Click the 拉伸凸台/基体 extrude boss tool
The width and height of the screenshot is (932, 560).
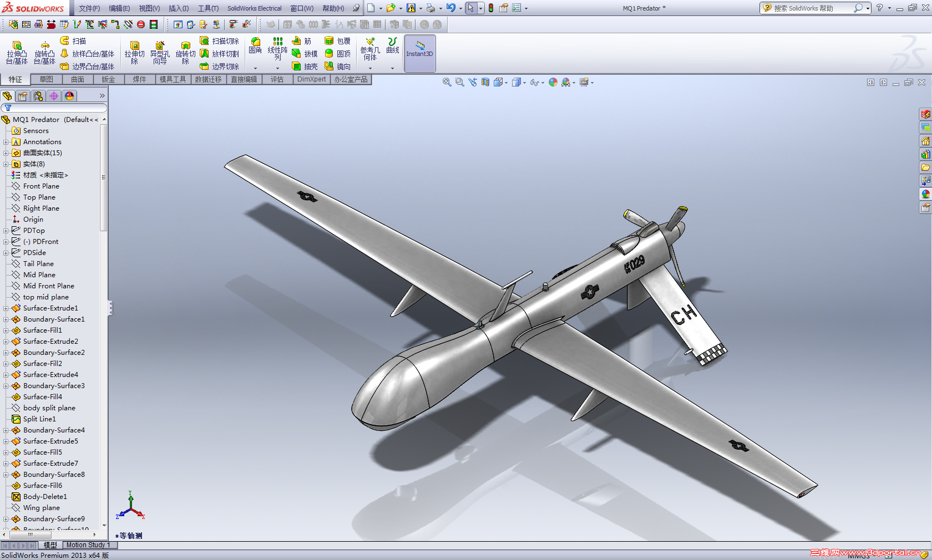17,53
